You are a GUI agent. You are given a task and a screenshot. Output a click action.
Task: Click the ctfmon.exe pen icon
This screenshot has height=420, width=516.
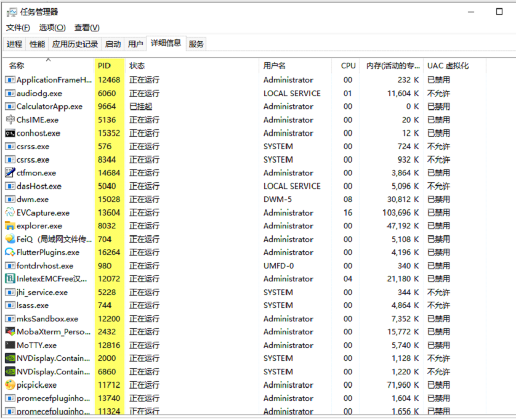(10, 172)
